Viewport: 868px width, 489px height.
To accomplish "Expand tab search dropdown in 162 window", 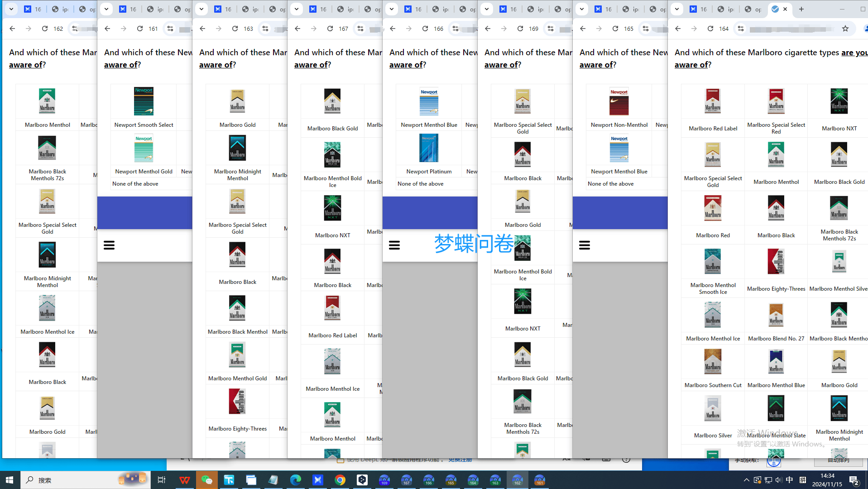I will tap(11, 9).
